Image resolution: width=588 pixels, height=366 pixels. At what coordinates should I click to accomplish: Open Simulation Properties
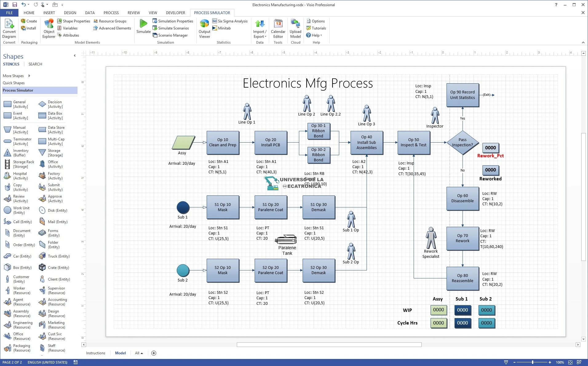pos(173,21)
